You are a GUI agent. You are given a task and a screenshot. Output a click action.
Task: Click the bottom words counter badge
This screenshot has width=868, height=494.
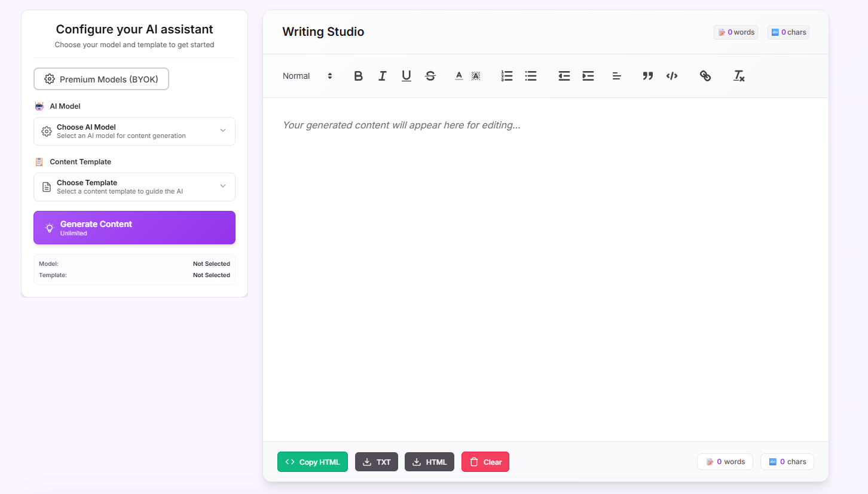(x=725, y=462)
